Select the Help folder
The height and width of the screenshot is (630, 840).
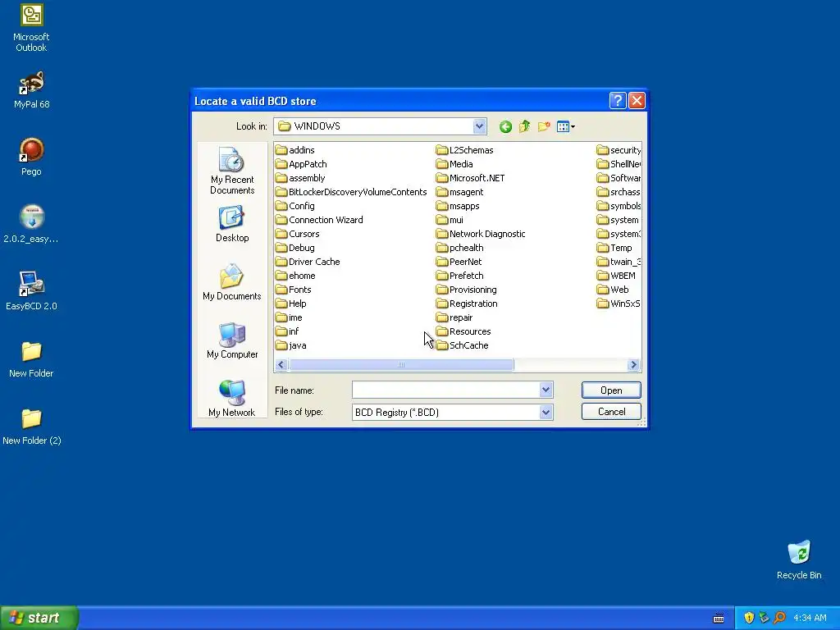291,304
